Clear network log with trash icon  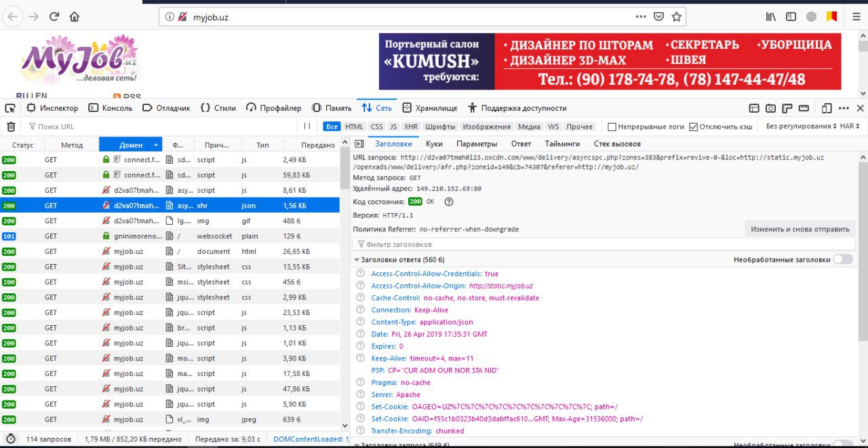click(11, 126)
